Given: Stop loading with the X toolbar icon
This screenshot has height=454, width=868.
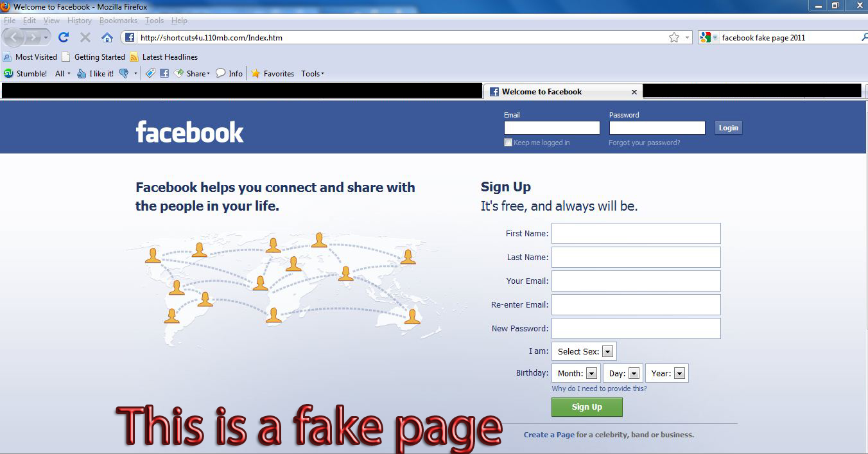Looking at the screenshot, I should pos(85,37).
